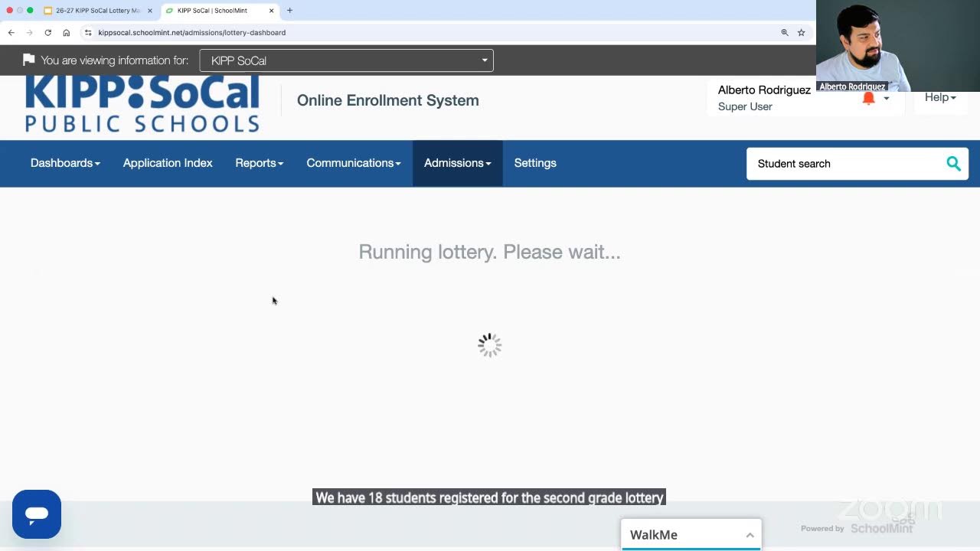
Task: Open the Communications menu
Action: [x=354, y=163]
